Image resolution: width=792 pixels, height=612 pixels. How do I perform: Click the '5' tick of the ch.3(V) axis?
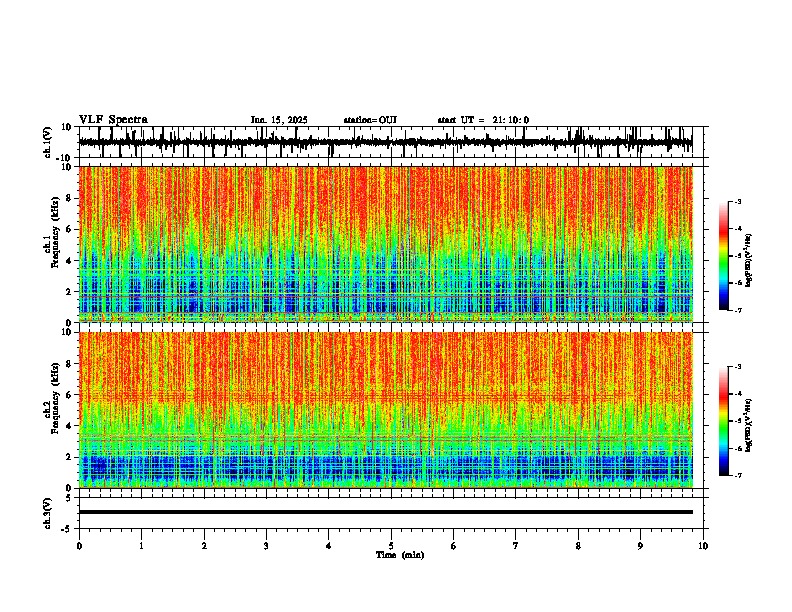pyautogui.click(x=69, y=497)
